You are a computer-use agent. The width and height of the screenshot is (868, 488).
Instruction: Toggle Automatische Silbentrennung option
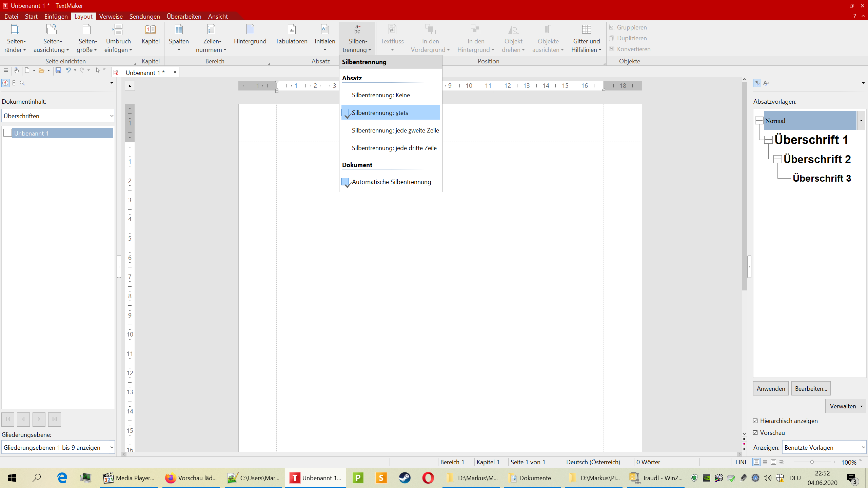tap(391, 182)
